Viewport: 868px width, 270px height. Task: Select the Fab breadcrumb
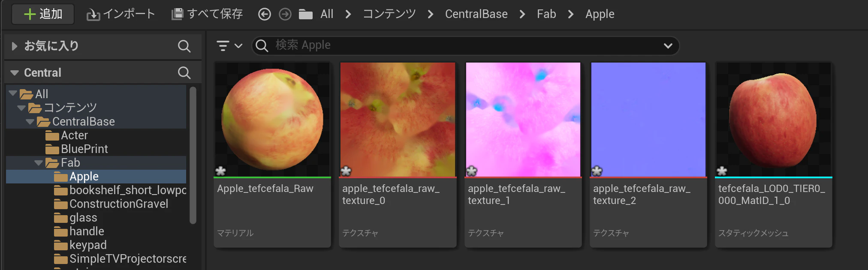point(546,14)
